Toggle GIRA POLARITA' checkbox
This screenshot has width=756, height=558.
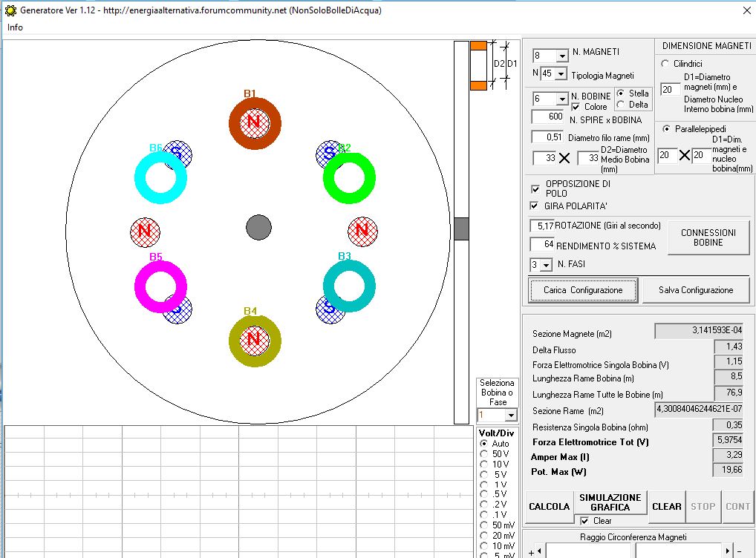pyautogui.click(x=534, y=206)
